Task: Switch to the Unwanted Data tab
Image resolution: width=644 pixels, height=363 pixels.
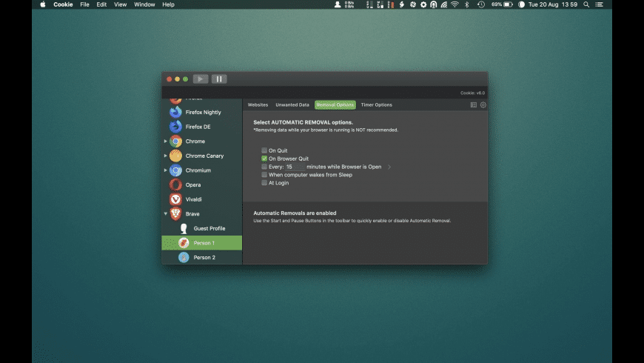Action: coord(292,105)
